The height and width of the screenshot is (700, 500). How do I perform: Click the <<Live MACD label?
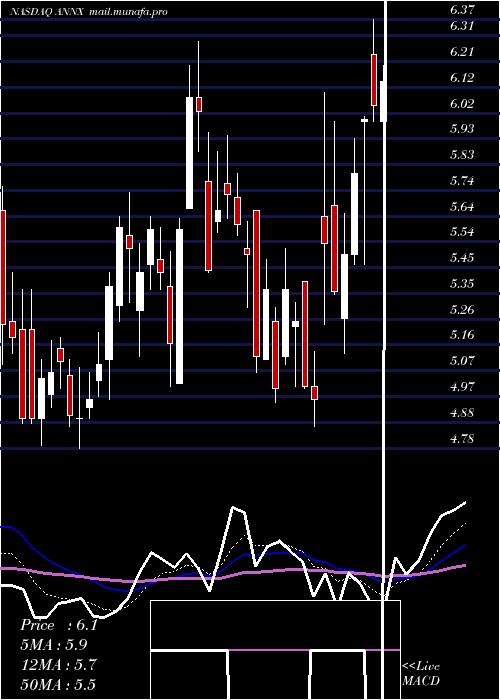[x=421, y=673]
